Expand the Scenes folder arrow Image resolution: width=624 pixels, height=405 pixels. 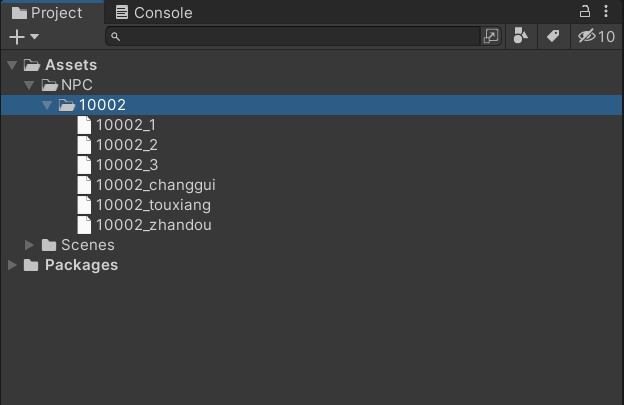coord(29,245)
